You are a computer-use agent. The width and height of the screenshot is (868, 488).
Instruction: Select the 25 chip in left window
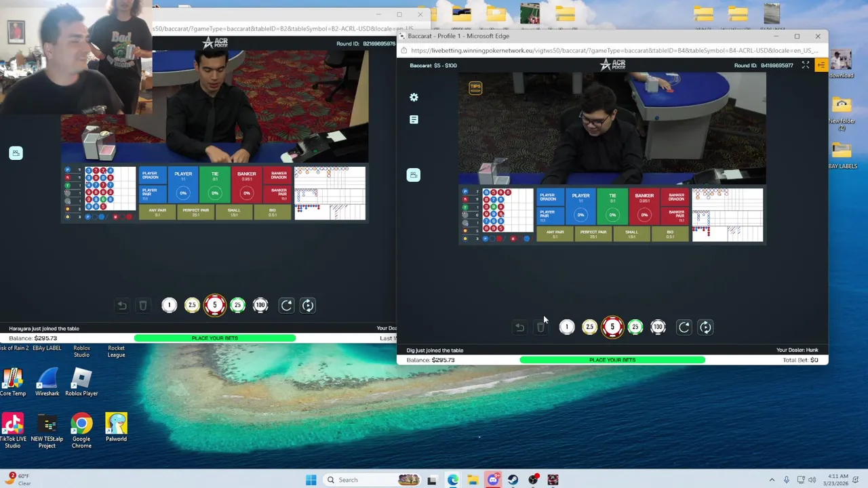click(x=237, y=306)
